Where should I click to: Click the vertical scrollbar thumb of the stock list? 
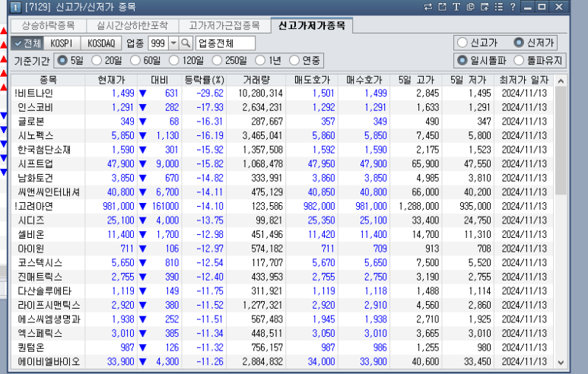tap(561, 141)
